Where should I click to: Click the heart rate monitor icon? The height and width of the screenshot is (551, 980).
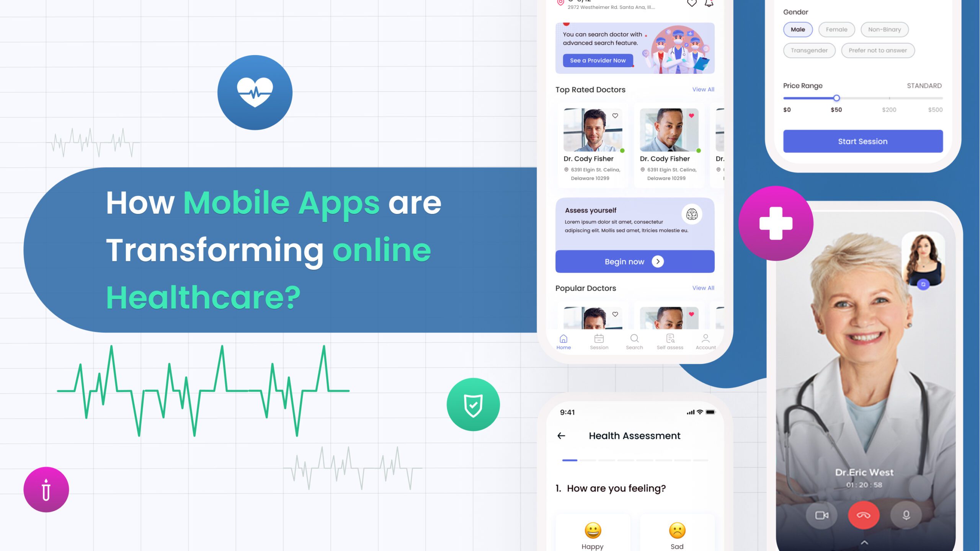[x=255, y=92]
